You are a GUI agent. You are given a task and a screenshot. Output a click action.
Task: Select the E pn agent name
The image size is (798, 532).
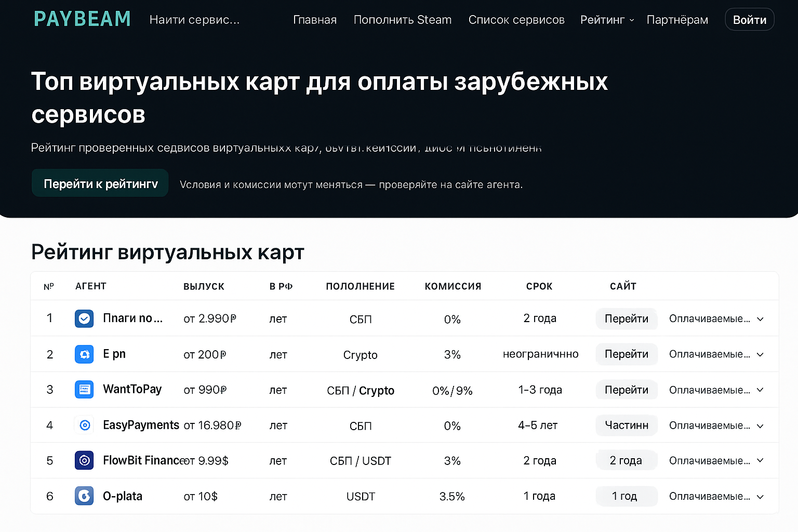click(114, 354)
